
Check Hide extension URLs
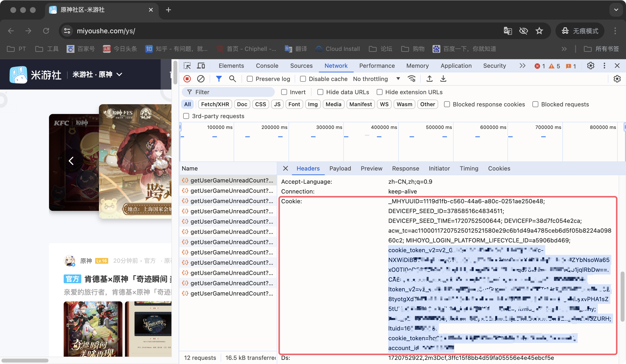click(379, 92)
